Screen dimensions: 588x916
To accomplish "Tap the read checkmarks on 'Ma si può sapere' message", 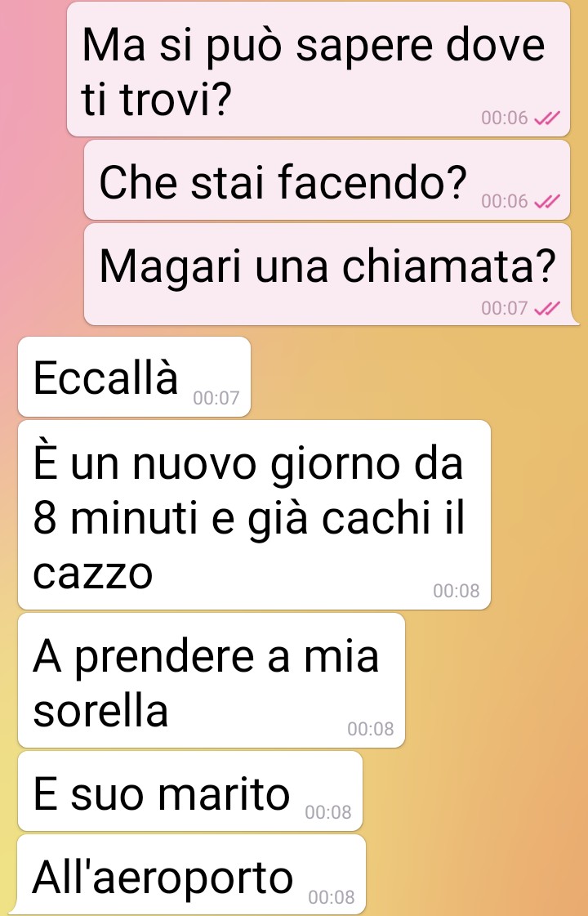I will tap(547, 118).
